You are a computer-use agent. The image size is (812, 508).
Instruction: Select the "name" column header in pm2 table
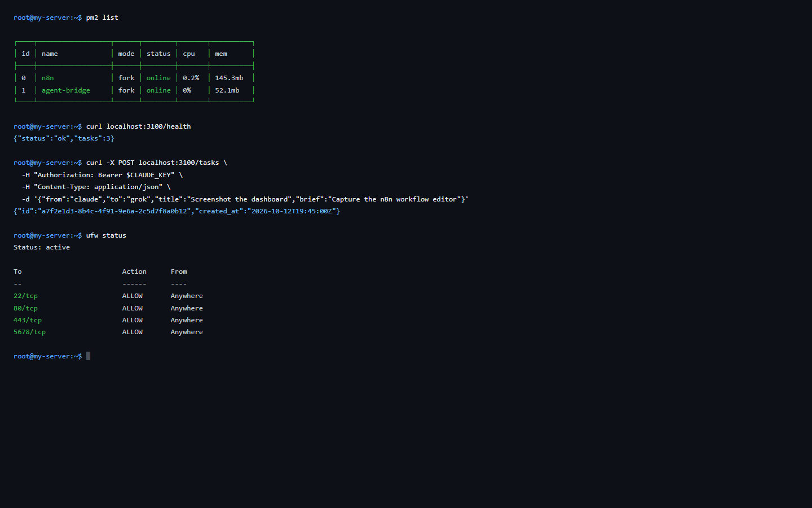(50, 54)
